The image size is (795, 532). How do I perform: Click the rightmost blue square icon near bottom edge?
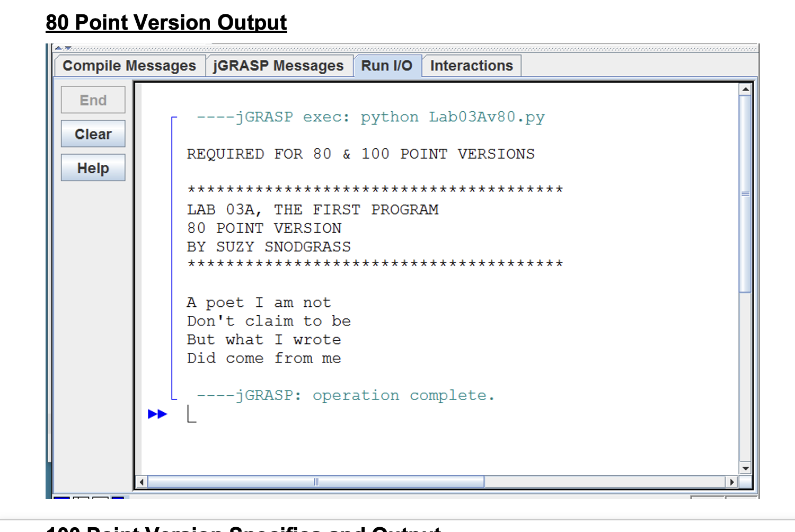(x=118, y=499)
